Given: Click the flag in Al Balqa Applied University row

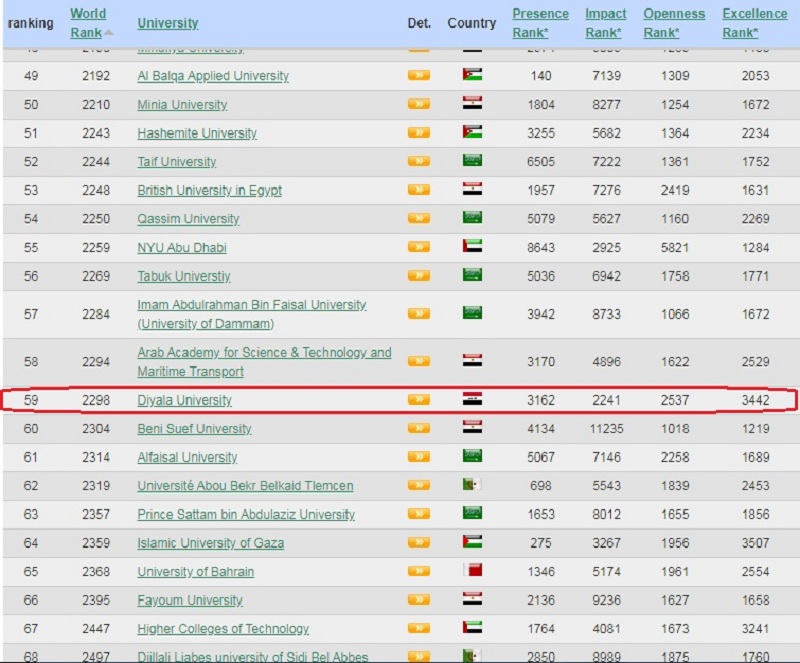Looking at the screenshot, I should [472, 75].
